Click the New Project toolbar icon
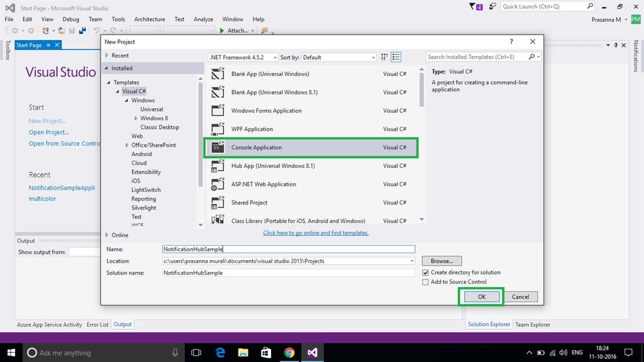 45,30
